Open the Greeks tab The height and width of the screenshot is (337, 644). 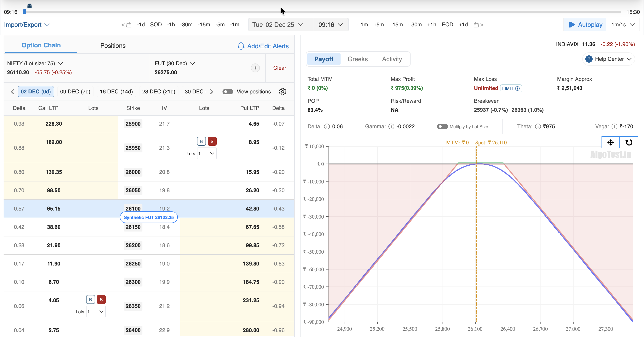[x=357, y=59]
